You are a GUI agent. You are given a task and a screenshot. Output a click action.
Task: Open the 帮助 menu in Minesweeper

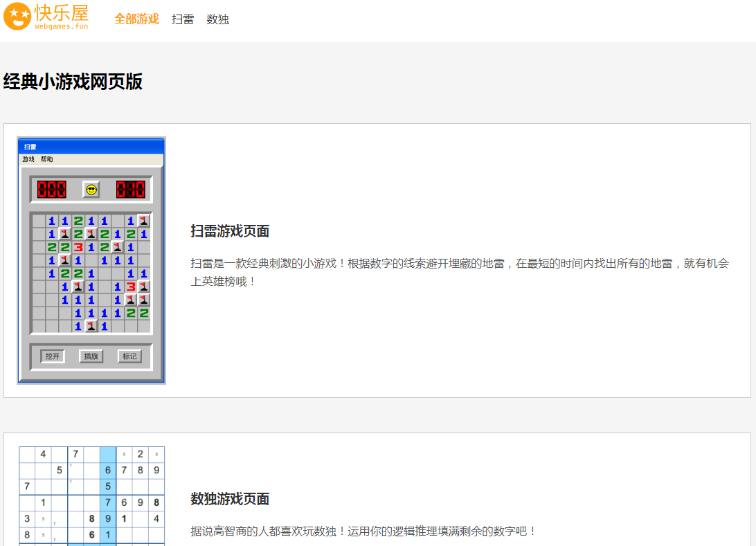click(x=46, y=159)
